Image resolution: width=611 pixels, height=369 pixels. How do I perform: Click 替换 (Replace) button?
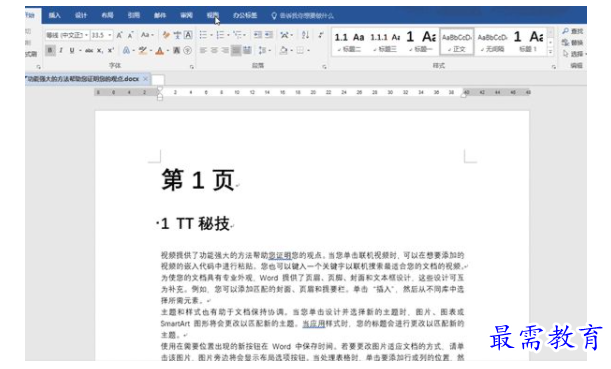[573, 42]
